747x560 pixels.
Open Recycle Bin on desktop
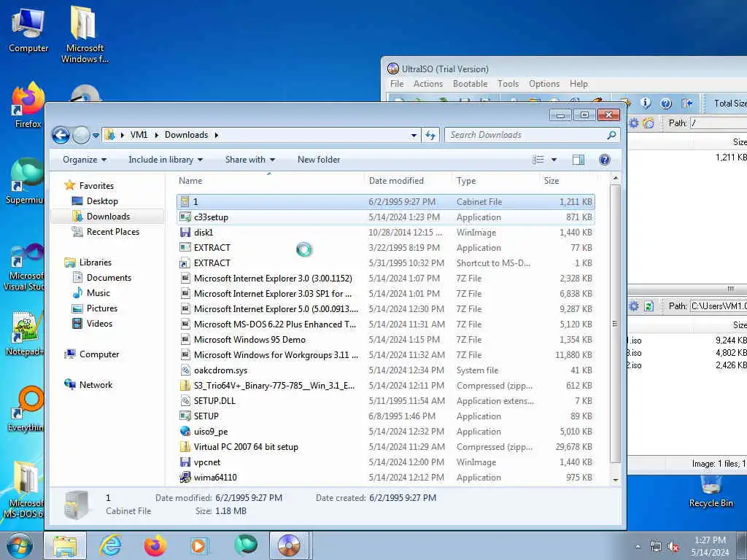[711, 491]
